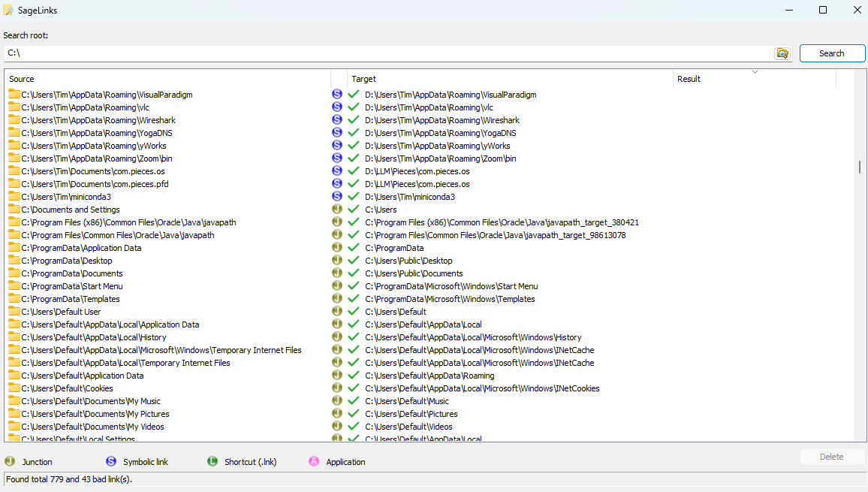Select target C:\ProgramData\Microsoft\Windows\Start Menu
868x492 pixels.
452,286
